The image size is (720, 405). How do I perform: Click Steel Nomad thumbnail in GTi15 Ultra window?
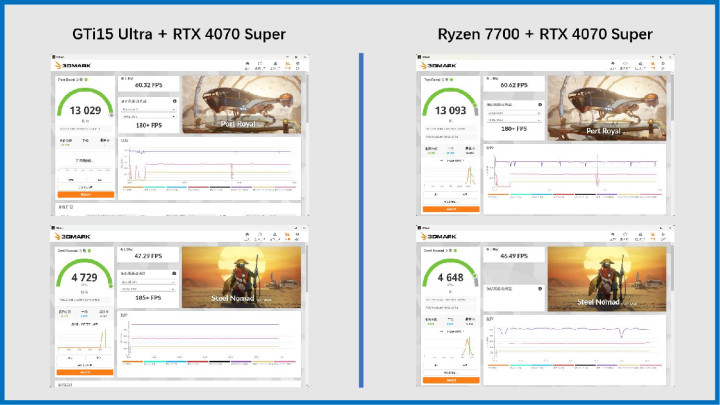[242, 277]
